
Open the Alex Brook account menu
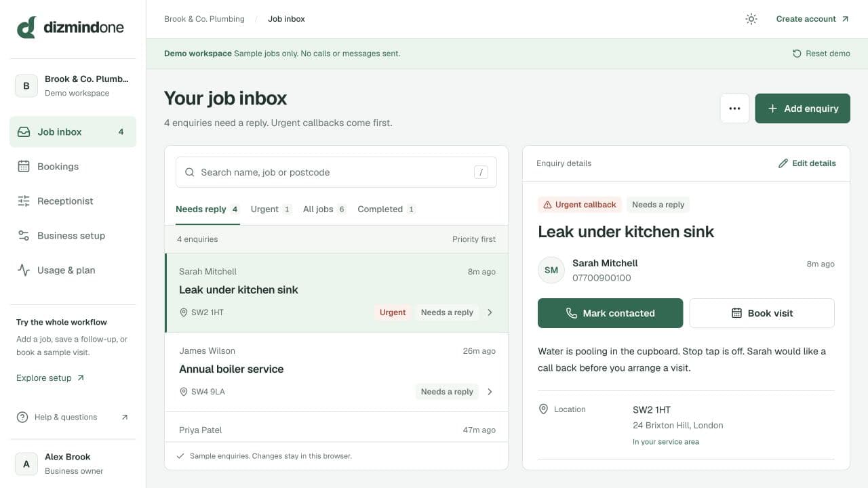click(73, 464)
